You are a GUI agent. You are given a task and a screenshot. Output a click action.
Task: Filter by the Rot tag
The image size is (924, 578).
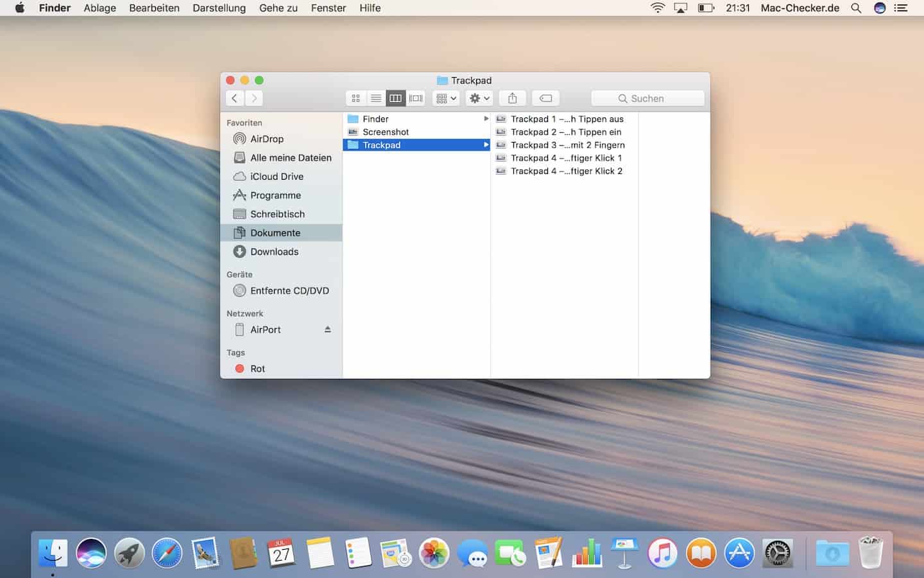point(281,369)
